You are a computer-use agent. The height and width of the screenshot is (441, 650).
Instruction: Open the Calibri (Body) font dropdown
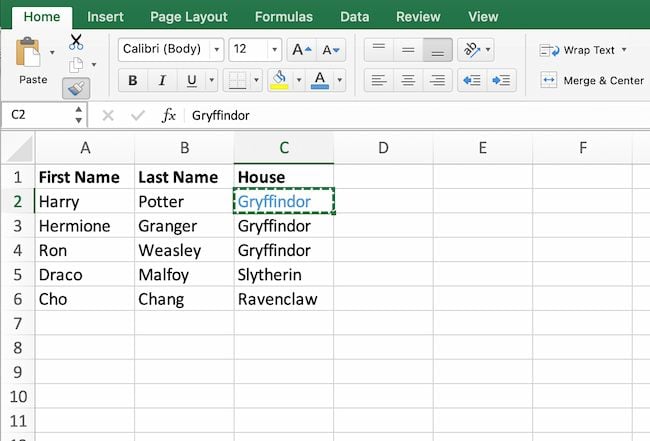click(x=171, y=50)
